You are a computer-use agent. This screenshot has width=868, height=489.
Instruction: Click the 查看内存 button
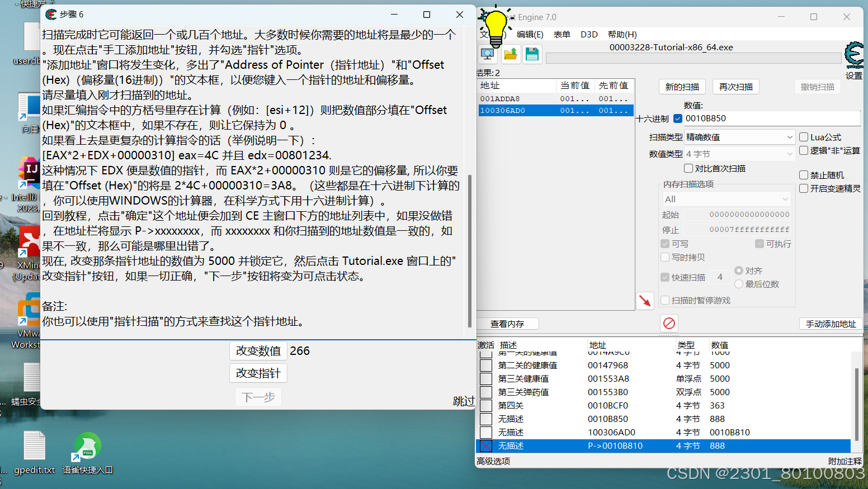507,324
